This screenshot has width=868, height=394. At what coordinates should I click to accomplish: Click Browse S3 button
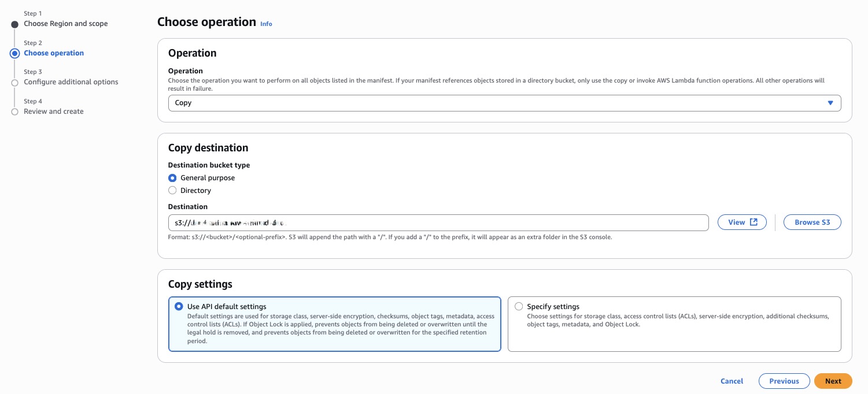click(812, 222)
